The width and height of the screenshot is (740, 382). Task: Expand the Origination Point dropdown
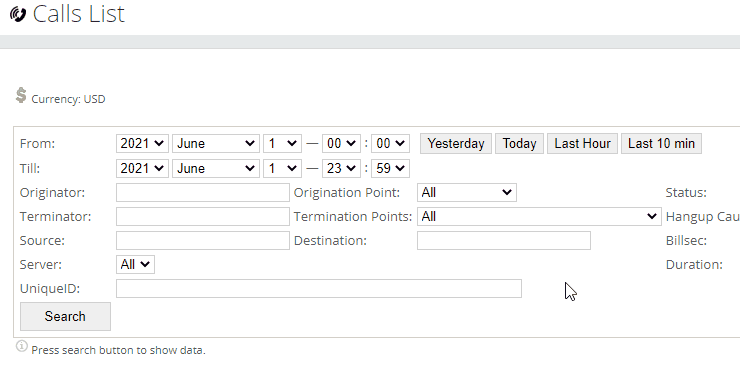pos(467,193)
